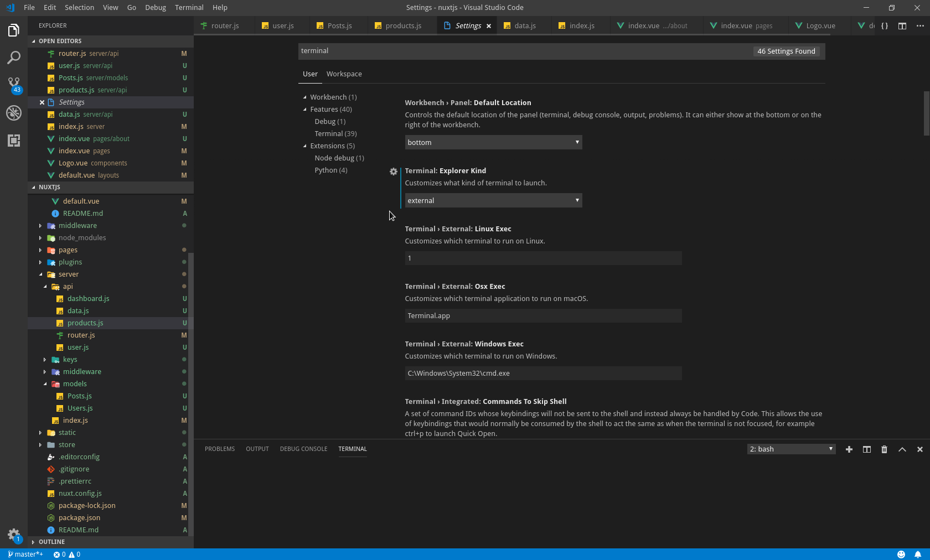This screenshot has height=560, width=930.
Task: Open the Selection menu
Action: coord(79,7)
